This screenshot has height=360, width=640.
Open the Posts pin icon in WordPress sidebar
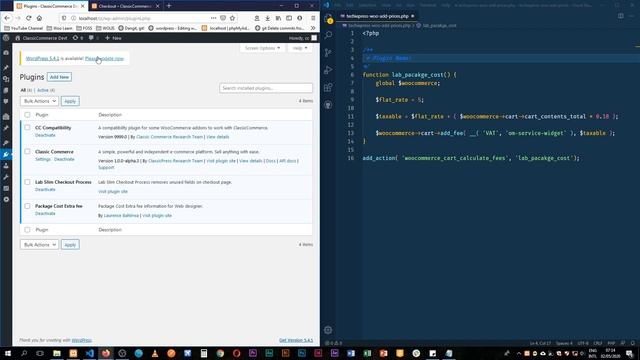coord(6,67)
